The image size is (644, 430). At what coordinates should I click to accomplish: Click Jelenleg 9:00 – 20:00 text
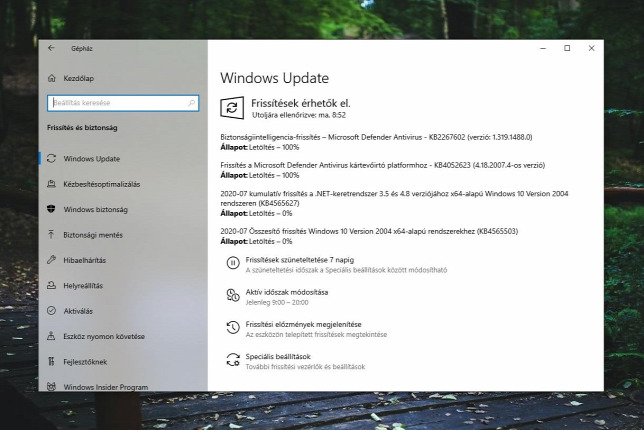(277, 303)
